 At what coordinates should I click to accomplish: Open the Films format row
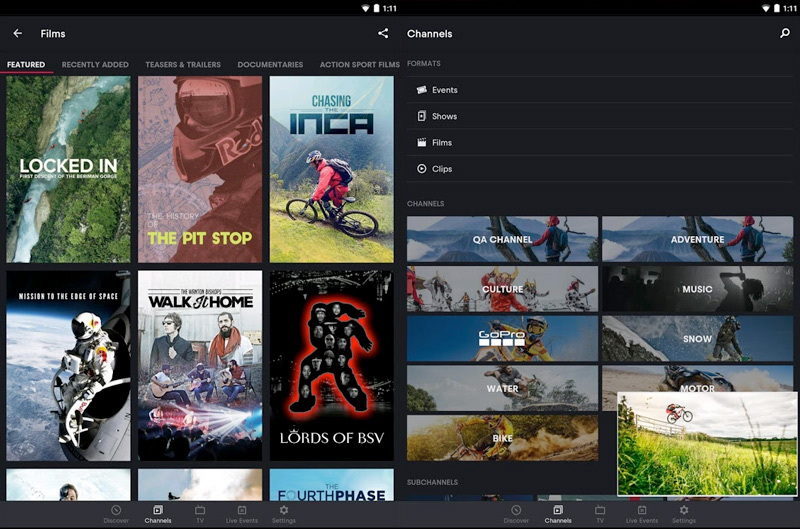[x=600, y=143]
